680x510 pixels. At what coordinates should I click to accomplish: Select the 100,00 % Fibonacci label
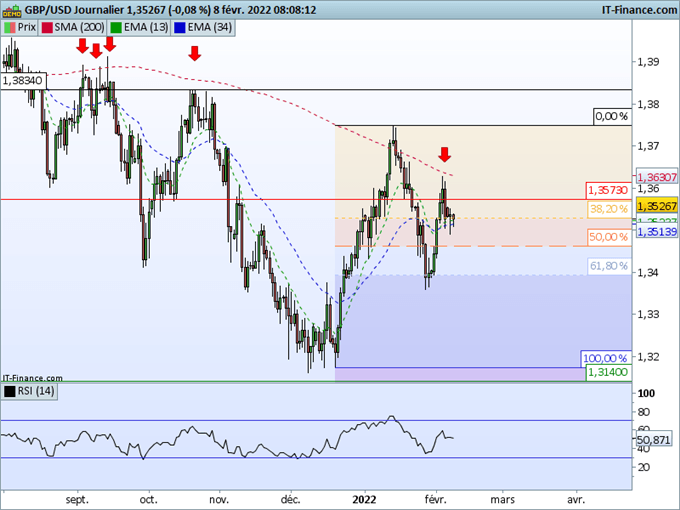[605, 358]
